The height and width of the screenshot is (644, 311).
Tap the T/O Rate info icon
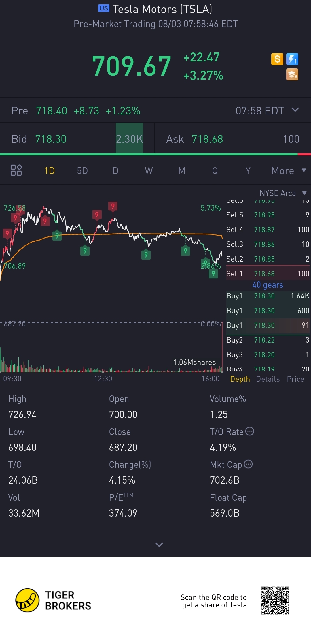249,431
